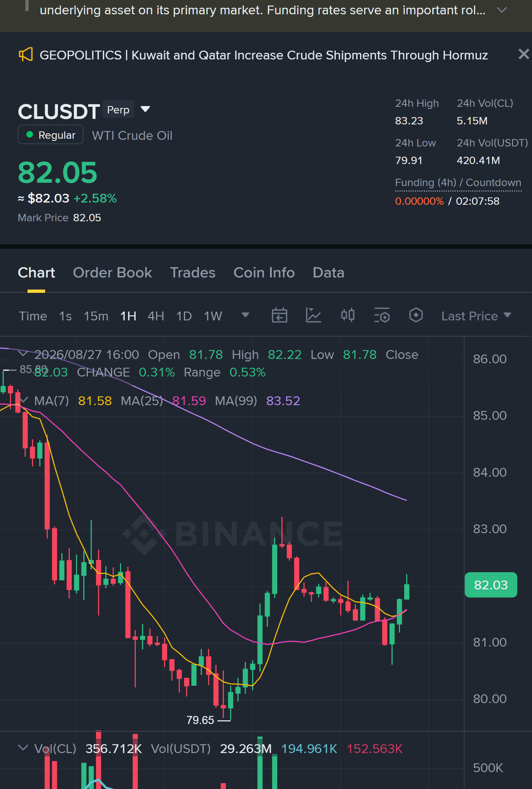Click the large 82.05 last price
The width and height of the screenshot is (532, 789).
click(x=58, y=172)
